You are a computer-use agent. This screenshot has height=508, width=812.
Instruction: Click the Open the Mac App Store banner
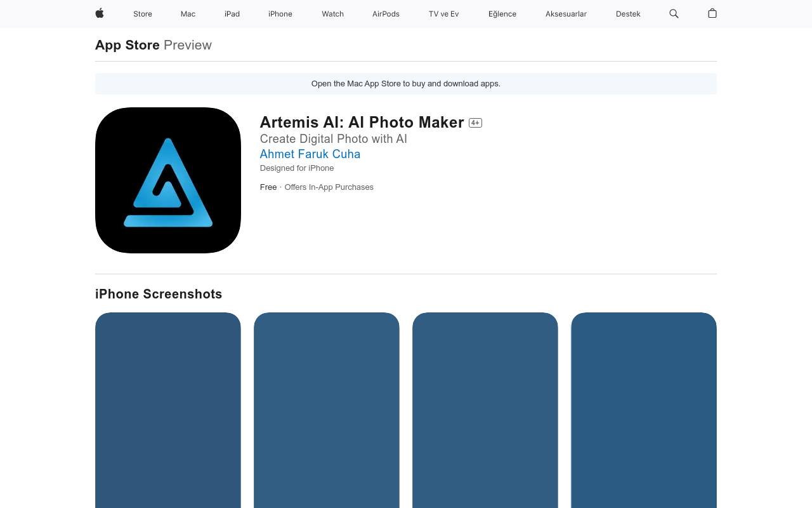406,84
